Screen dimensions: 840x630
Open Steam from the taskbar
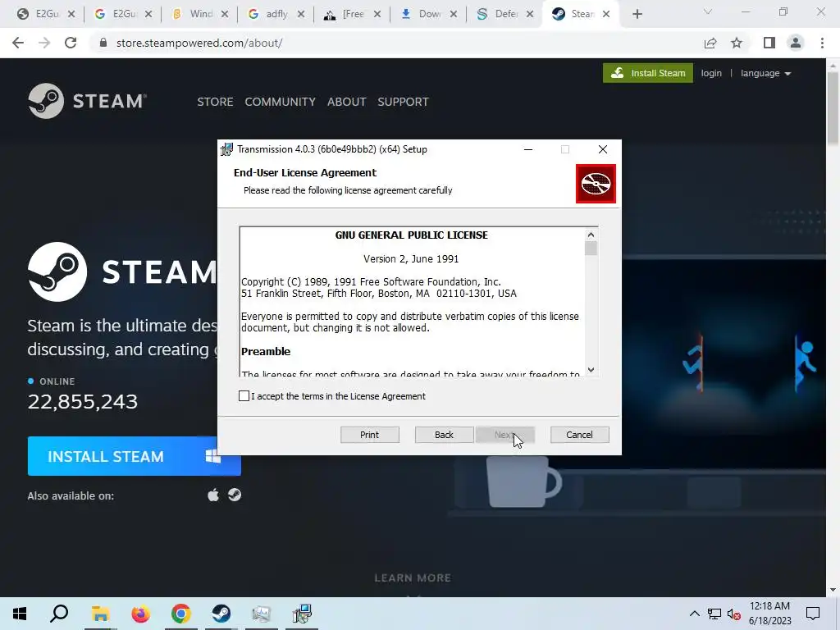pos(221,614)
